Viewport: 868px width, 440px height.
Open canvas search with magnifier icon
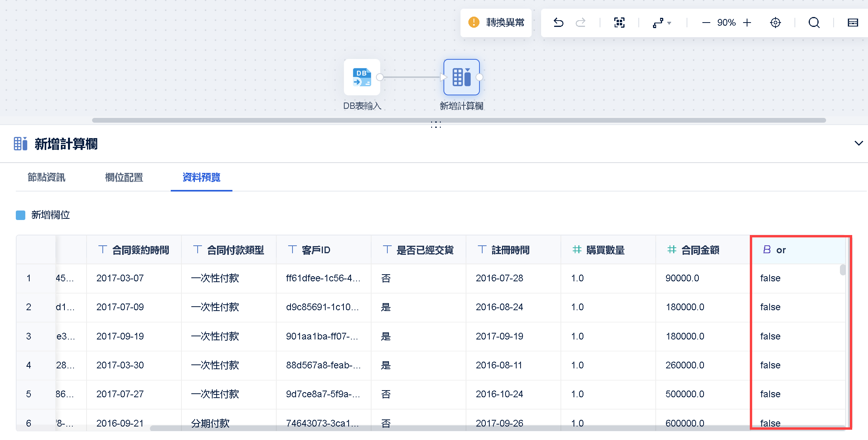coord(814,23)
